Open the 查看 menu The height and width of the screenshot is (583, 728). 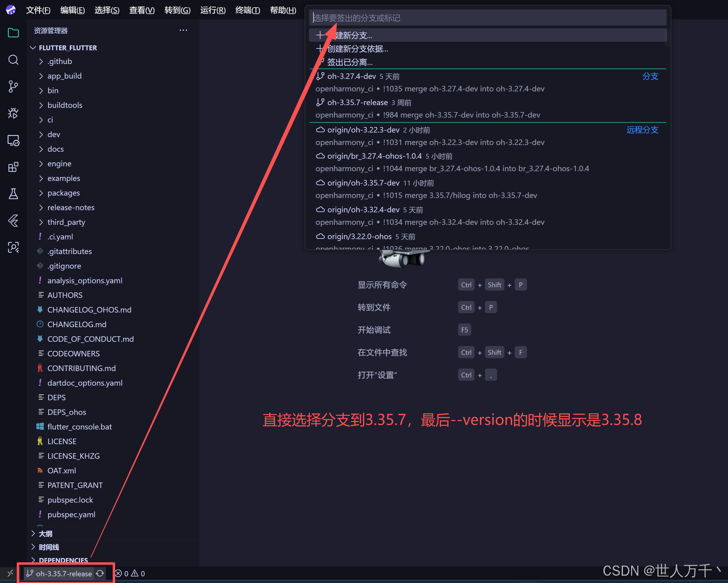(x=141, y=10)
